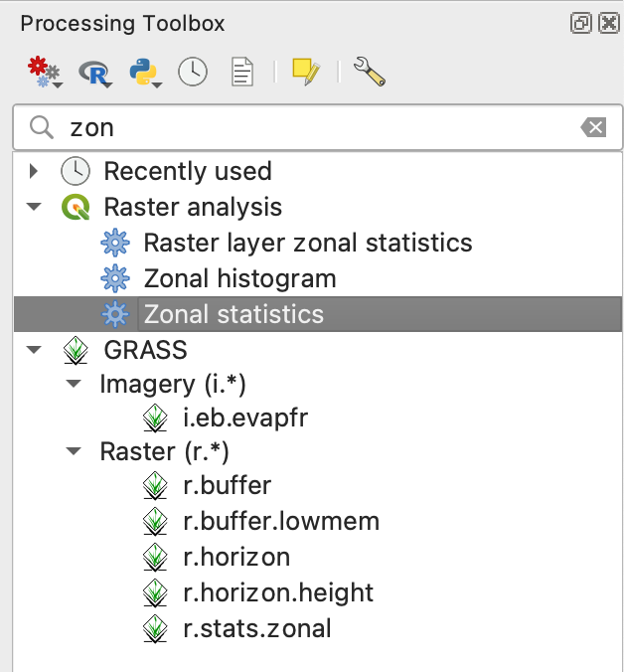This screenshot has height=672, width=624.
Task: Select Raster layer zonal statistics algorithm
Action: click(307, 243)
